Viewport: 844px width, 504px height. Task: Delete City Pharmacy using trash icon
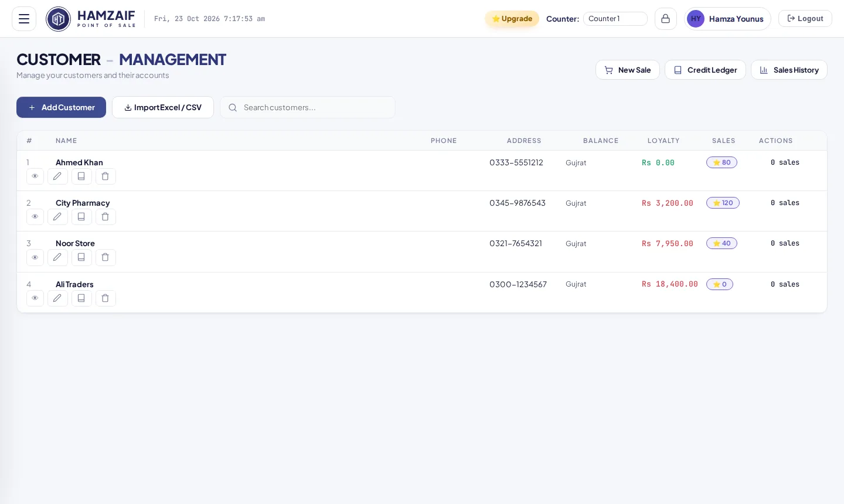tap(105, 217)
